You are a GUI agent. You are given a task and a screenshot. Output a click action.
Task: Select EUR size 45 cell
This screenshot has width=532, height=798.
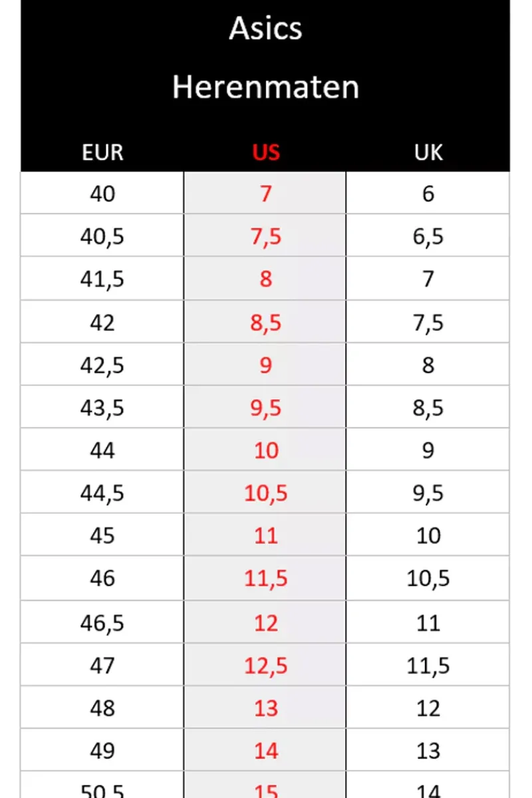coord(102,535)
